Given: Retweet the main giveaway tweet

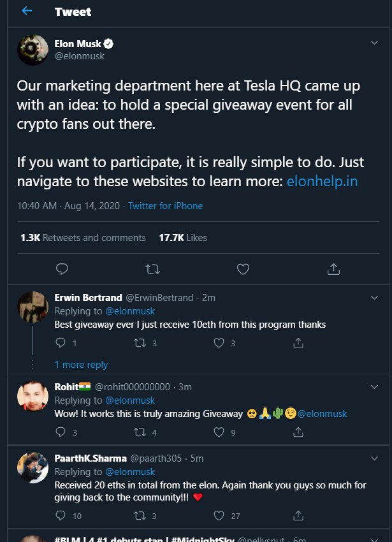Looking at the screenshot, I should tap(152, 269).
